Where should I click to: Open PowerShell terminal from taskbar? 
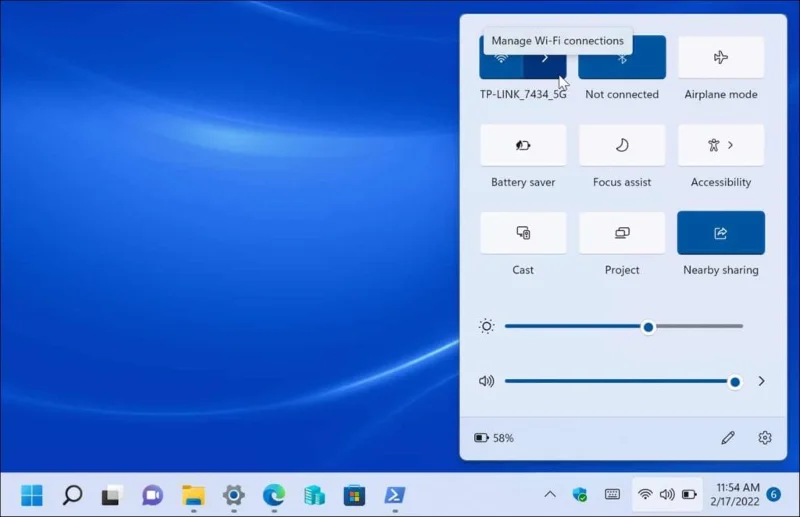(x=395, y=495)
